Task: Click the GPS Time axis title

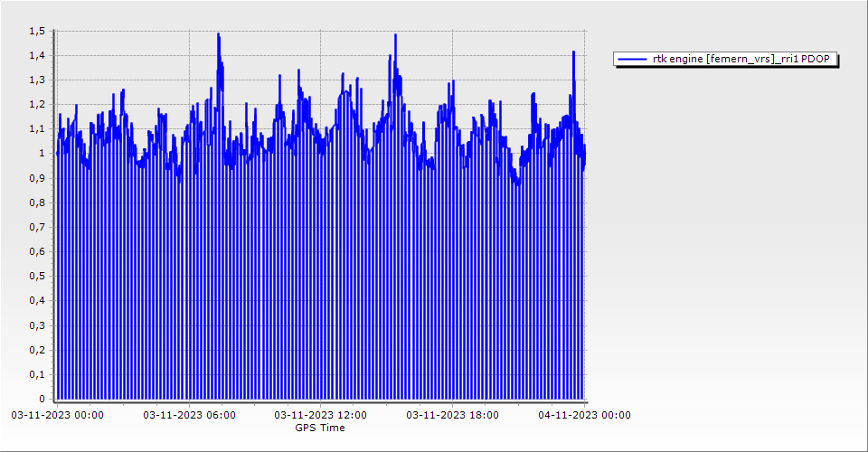Action: tap(320, 428)
